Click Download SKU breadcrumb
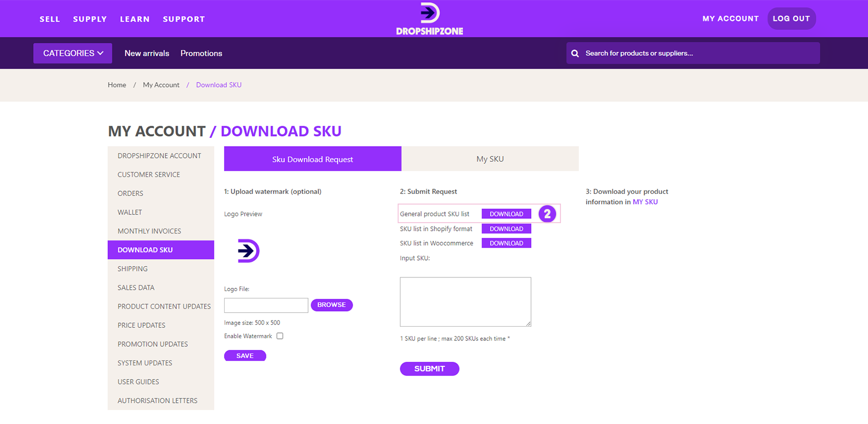This screenshot has height=424, width=868. click(219, 85)
